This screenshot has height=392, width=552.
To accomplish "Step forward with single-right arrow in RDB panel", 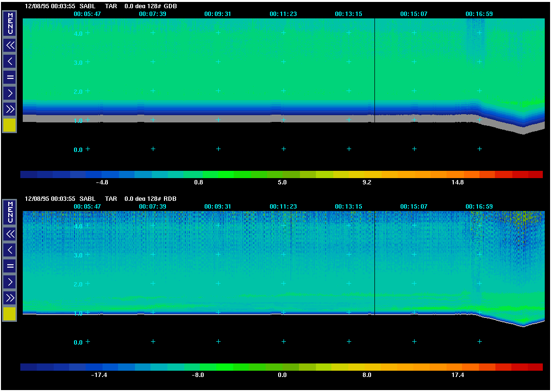I will pyautogui.click(x=10, y=282).
